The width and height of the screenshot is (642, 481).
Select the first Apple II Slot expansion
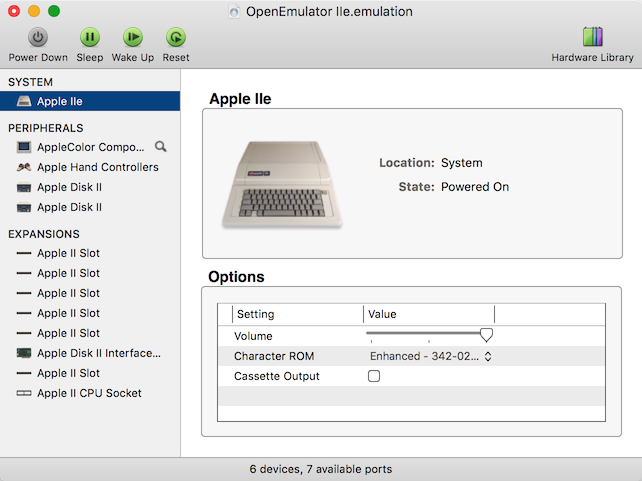pos(90,253)
